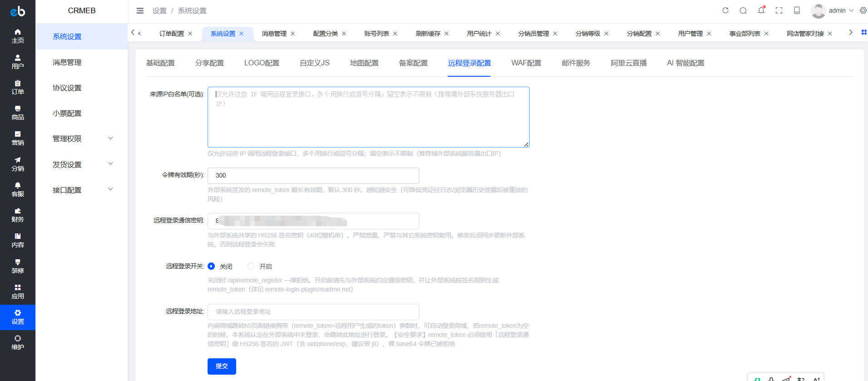
Task: Expand the 发货设置 submenu
Action: click(82, 164)
